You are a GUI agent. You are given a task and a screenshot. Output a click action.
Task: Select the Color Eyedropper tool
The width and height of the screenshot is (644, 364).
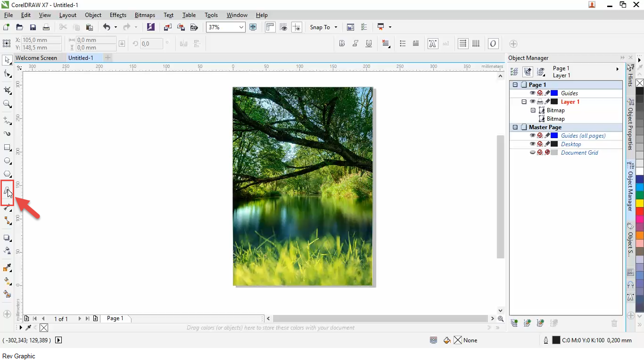point(7,268)
